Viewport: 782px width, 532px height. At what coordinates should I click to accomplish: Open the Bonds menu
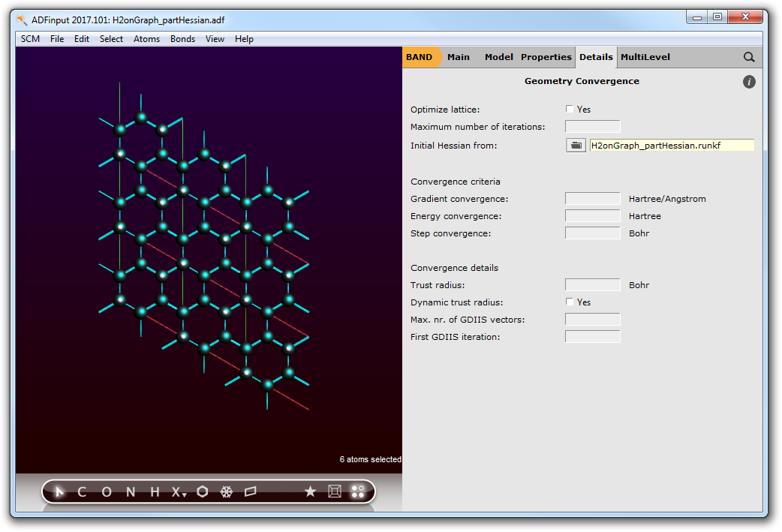pyautogui.click(x=182, y=39)
